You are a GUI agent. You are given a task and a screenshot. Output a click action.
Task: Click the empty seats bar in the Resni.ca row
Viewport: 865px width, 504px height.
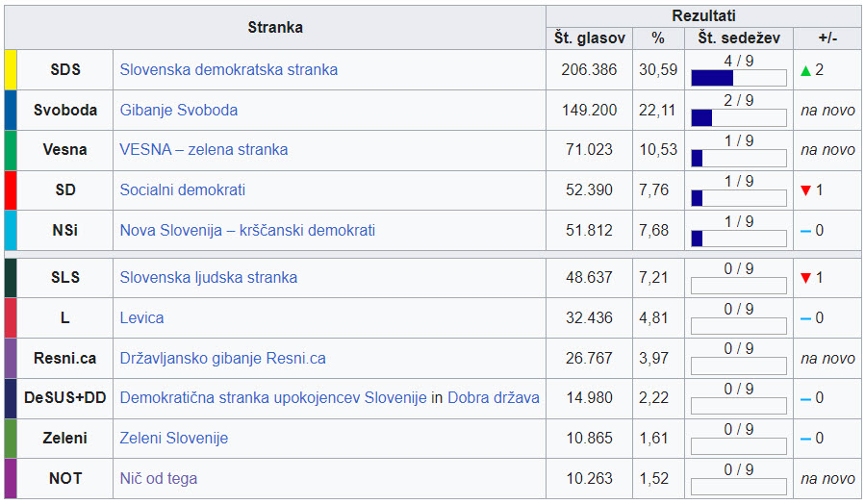click(738, 365)
